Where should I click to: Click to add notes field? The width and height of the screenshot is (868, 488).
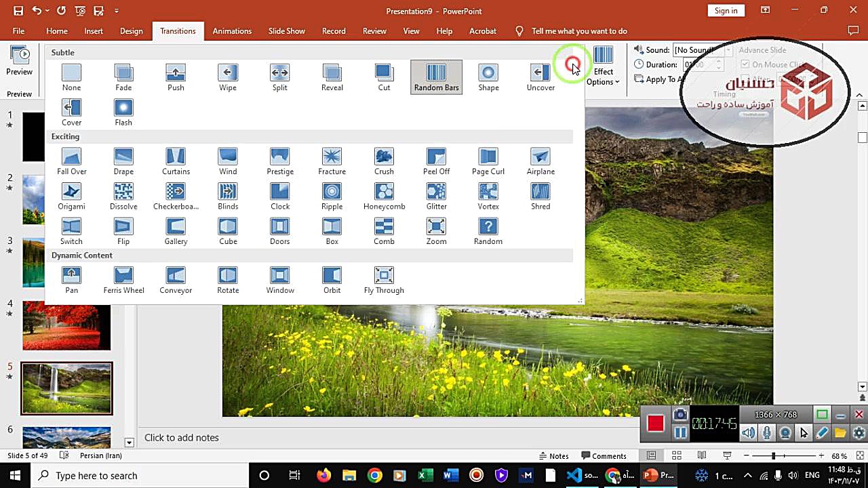pos(181,438)
